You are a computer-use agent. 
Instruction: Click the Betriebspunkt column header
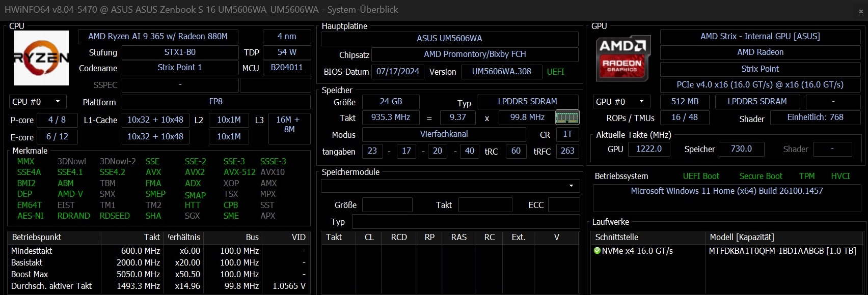pyautogui.click(x=55, y=238)
